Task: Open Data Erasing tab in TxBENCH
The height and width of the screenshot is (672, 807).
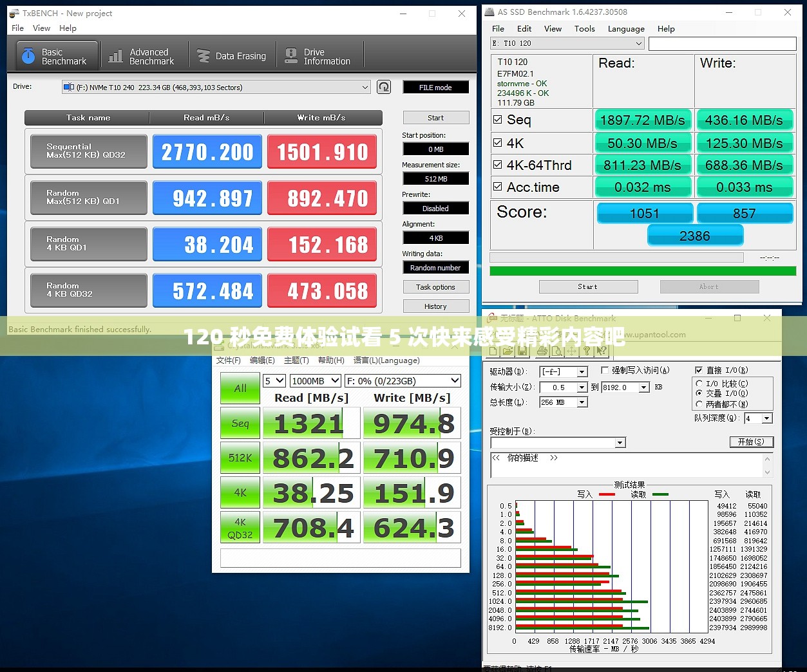Action: pyautogui.click(x=232, y=56)
